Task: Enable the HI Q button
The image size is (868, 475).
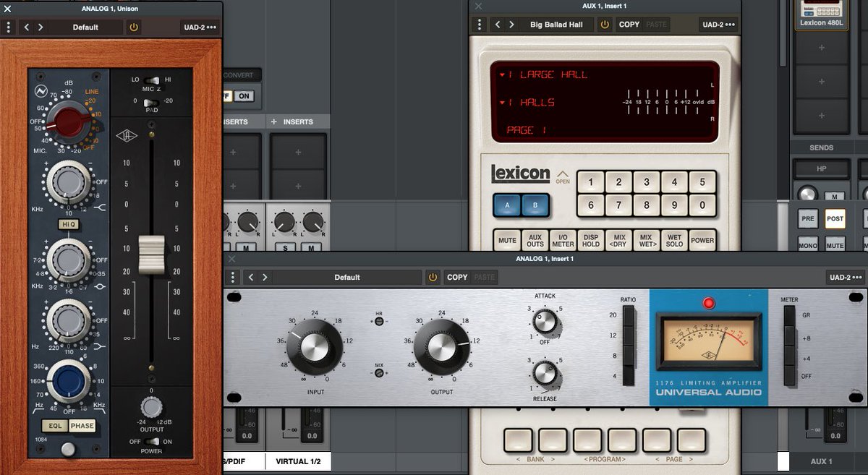Action: click(x=69, y=225)
